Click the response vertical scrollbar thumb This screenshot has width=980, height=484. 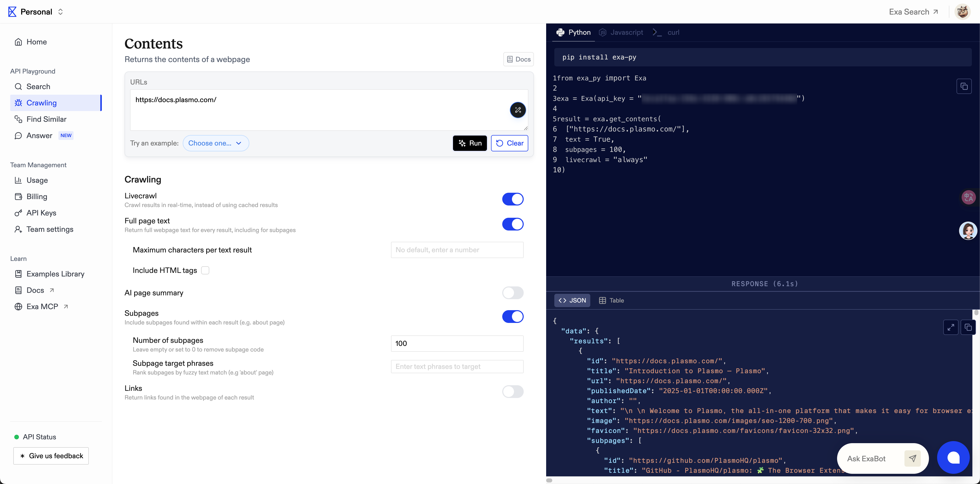[976, 313]
